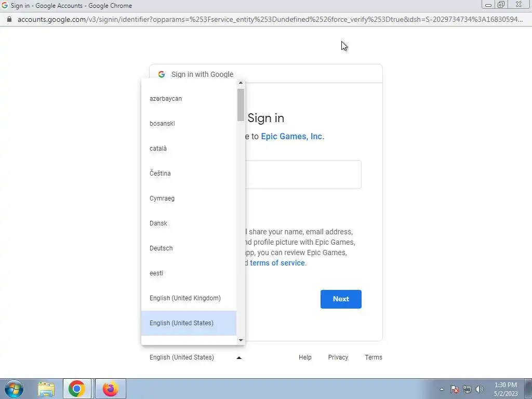This screenshot has width=532, height=399.
Task: Open the Terms footer link
Action: [374, 357]
